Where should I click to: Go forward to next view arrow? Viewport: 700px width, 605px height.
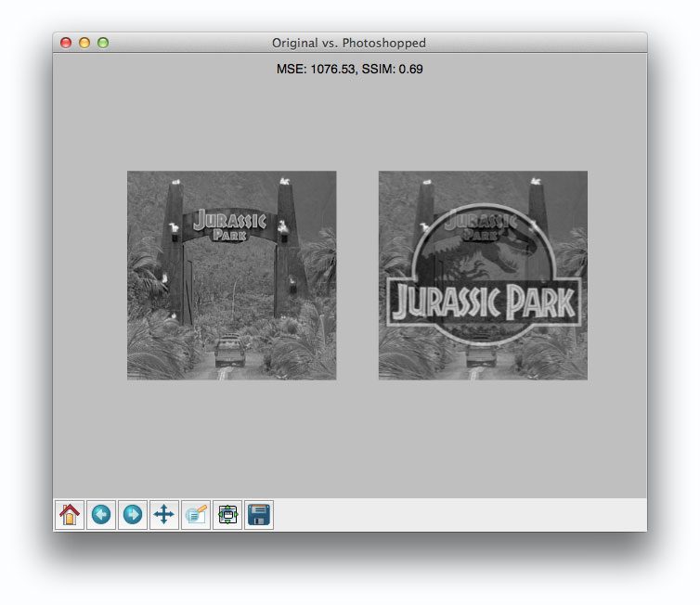pyautogui.click(x=133, y=514)
